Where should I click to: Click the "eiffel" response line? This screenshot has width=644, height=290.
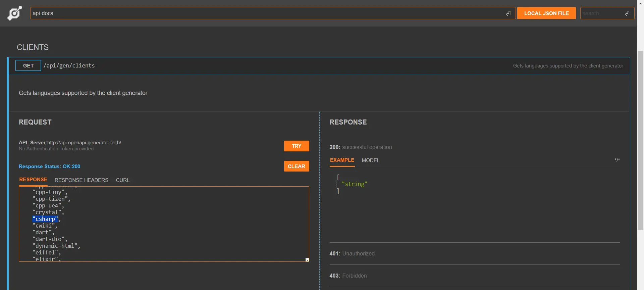pyautogui.click(x=47, y=253)
